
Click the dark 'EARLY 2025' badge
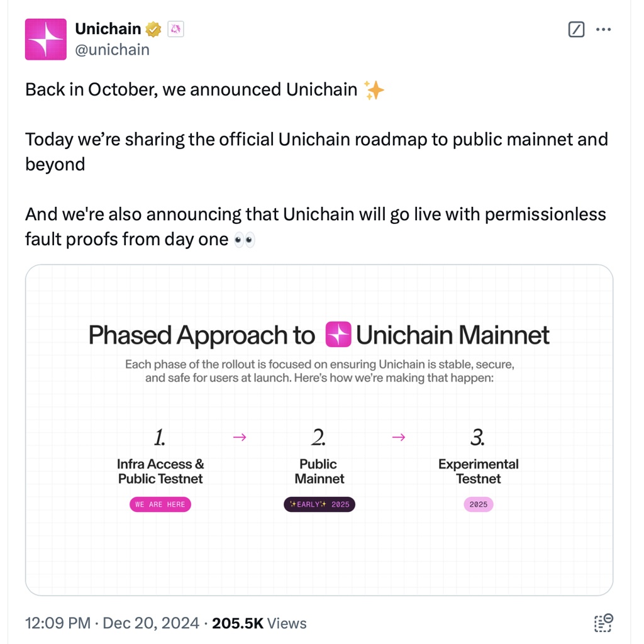click(319, 504)
